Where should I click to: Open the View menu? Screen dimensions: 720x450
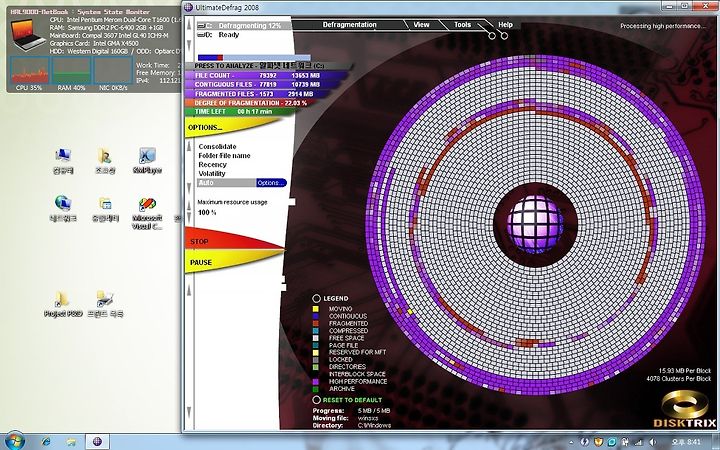coord(422,25)
